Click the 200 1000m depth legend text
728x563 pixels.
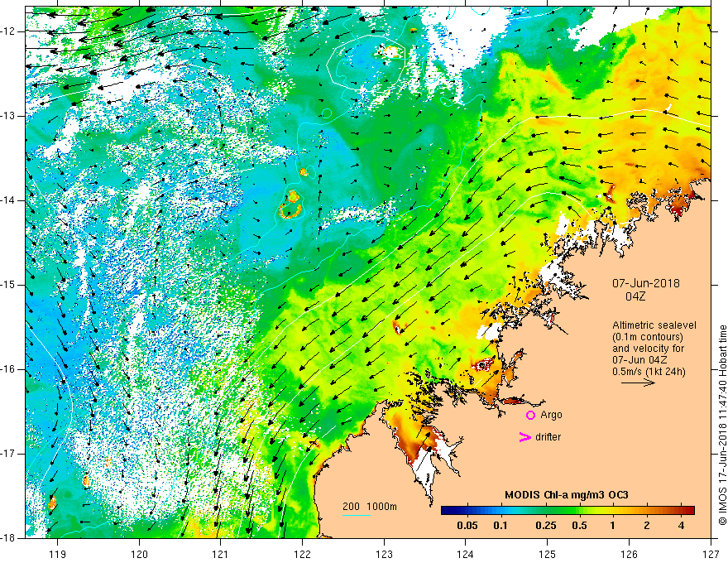pyautogui.click(x=370, y=507)
